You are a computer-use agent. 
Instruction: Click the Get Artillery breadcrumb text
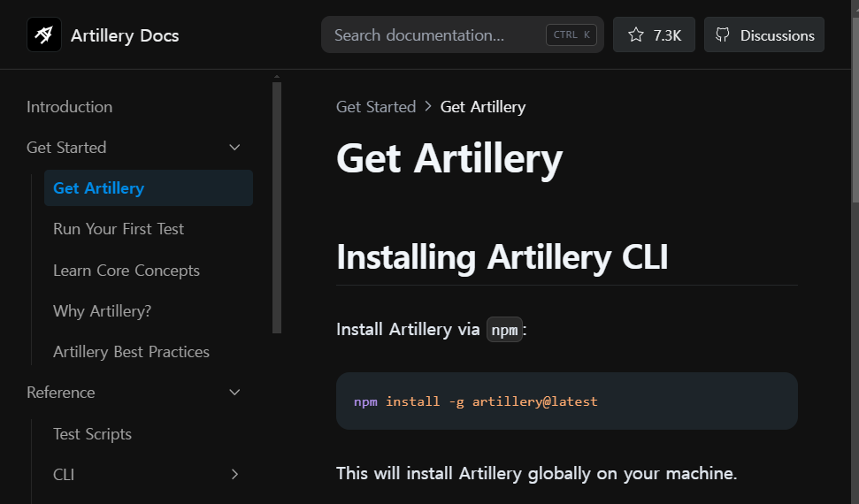(x=483, y=107)
